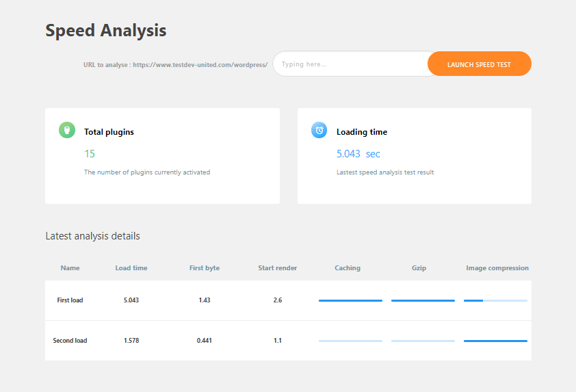576x392 pixels.
Task: Click First load image compression bar
Action: pos(495,300)
